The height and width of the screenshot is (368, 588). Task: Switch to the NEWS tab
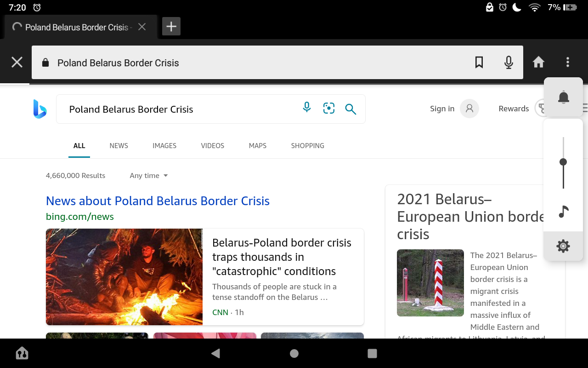pos(119,146)
